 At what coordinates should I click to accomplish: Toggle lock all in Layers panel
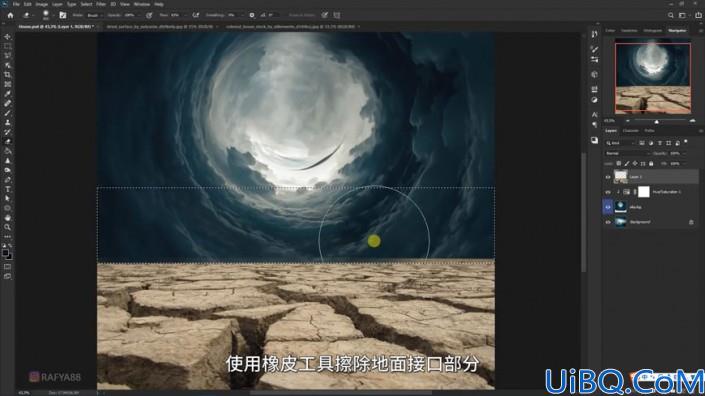coord(651,164)
